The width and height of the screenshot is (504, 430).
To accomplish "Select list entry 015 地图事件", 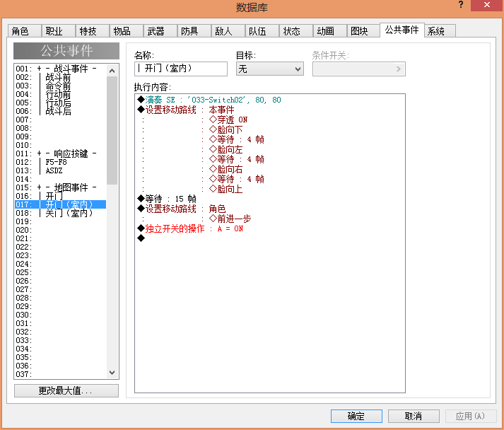I will pyautogui.click(x=60, y=187).
